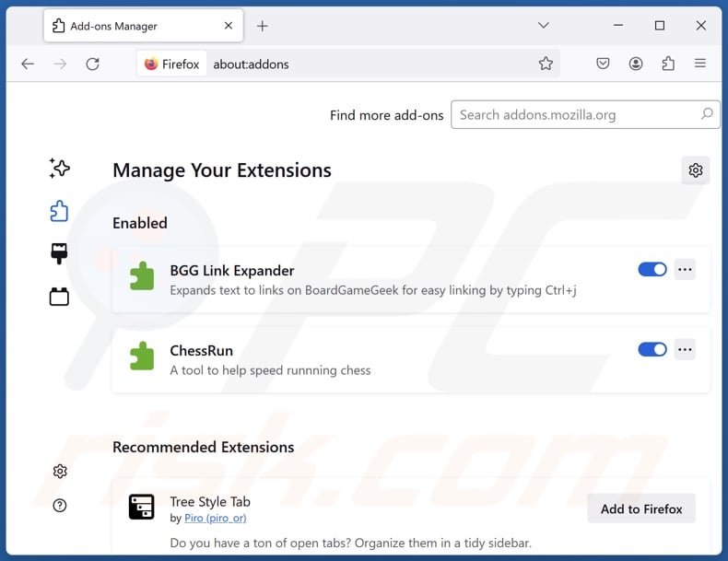Disable the BGG Link Expander extension
Screen dimensions: 728x561
coord(652,269)
